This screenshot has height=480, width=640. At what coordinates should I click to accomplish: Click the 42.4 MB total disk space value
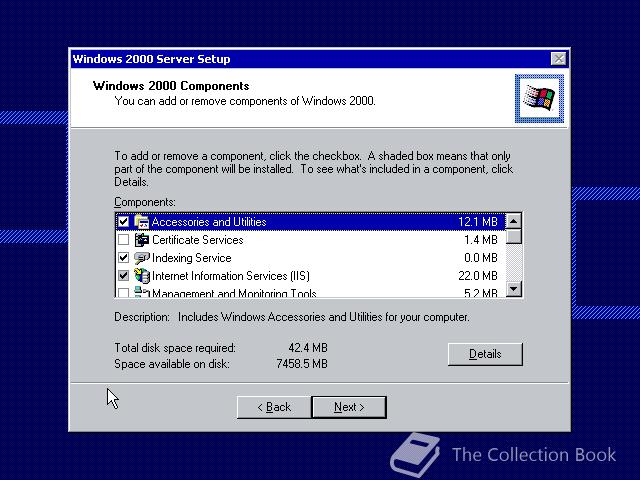tap(308, 348)
